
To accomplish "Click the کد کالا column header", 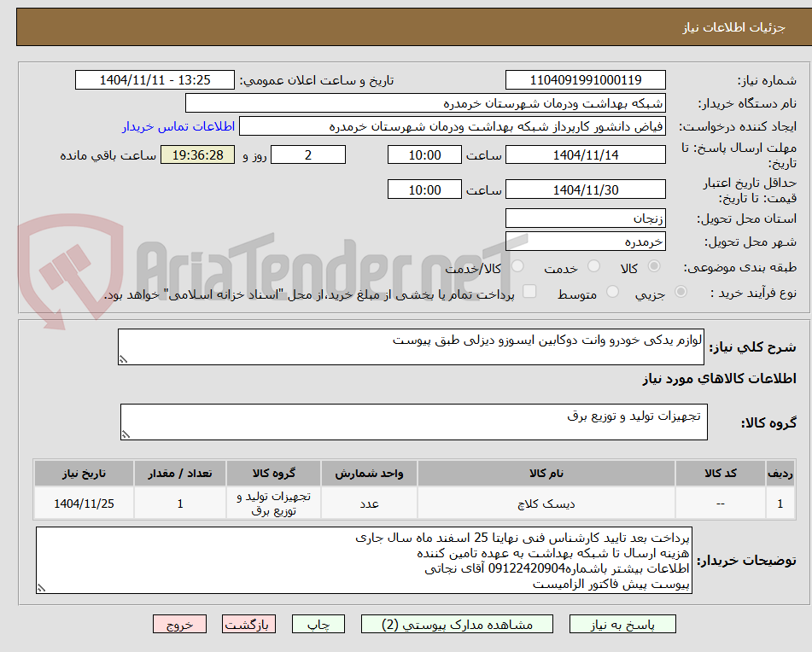I will click(721, 473).
